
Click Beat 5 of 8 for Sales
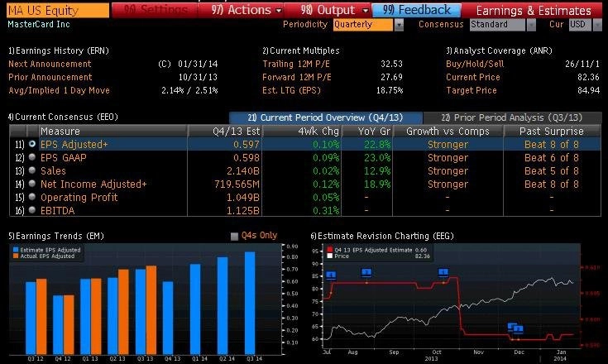(x=552, y=171)
